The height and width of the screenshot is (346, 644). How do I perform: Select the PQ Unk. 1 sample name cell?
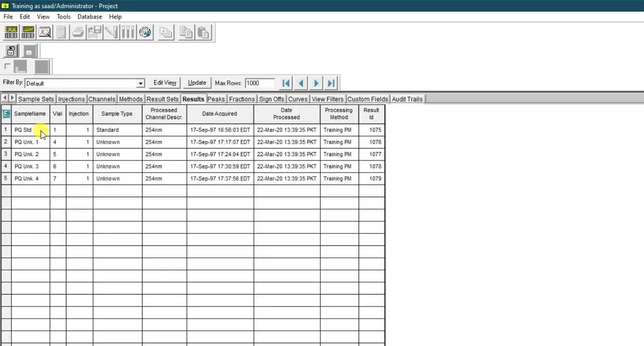[30, 142]
